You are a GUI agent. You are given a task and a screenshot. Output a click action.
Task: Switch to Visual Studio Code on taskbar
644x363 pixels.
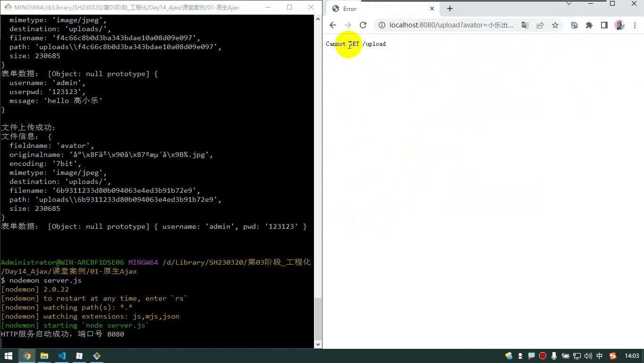62,356
